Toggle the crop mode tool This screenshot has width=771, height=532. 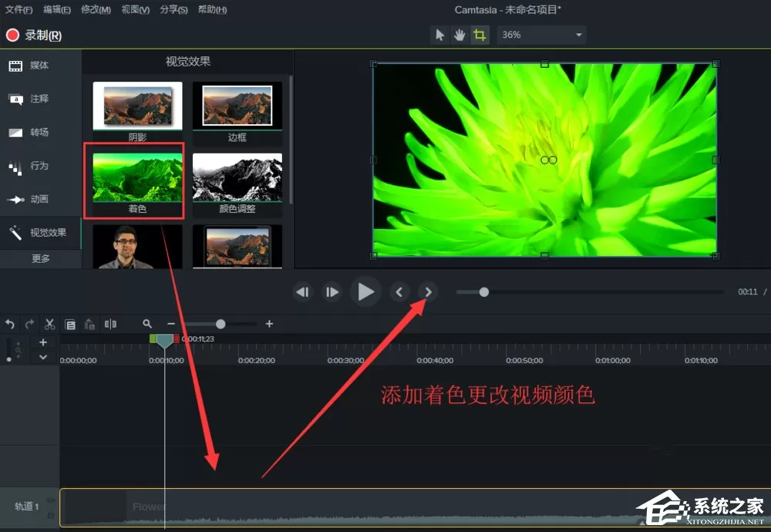[x=480, y=35]
